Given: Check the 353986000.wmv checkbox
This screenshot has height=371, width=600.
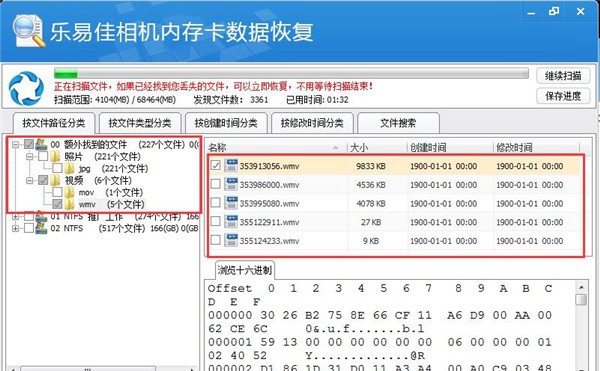Looking at the screenshot, I should click(x=215, y=184).
